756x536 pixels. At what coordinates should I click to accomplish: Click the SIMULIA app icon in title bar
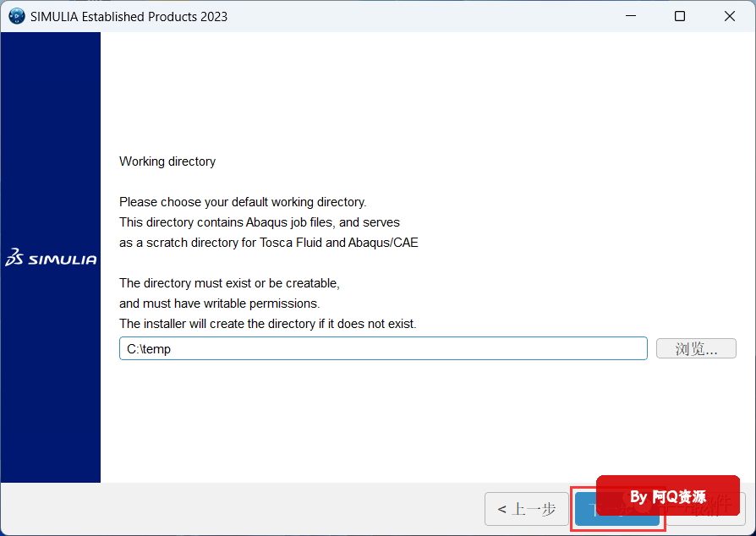16,16
